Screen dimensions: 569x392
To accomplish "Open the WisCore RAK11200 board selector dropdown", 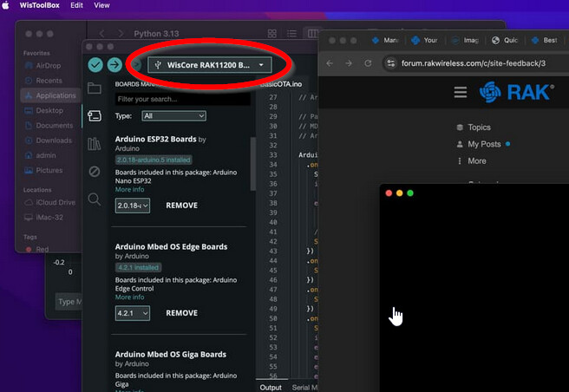I will point(209,65).
